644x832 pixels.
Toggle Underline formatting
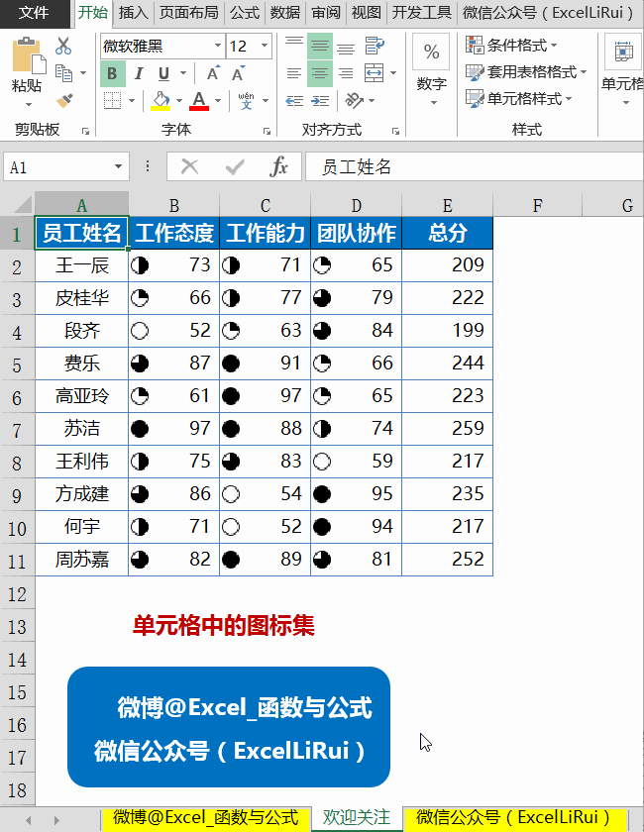tap(164, 73)
